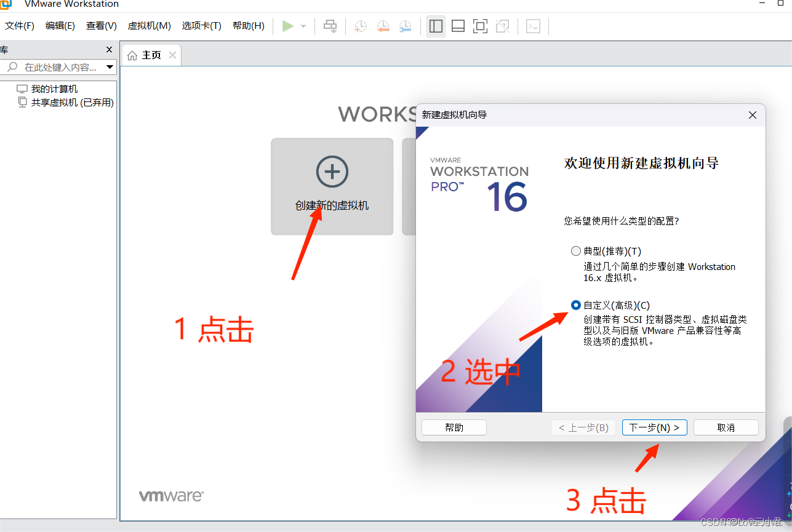Click the Help button in wizard
The image size is (792, 532).
click(x=454, y=427)
